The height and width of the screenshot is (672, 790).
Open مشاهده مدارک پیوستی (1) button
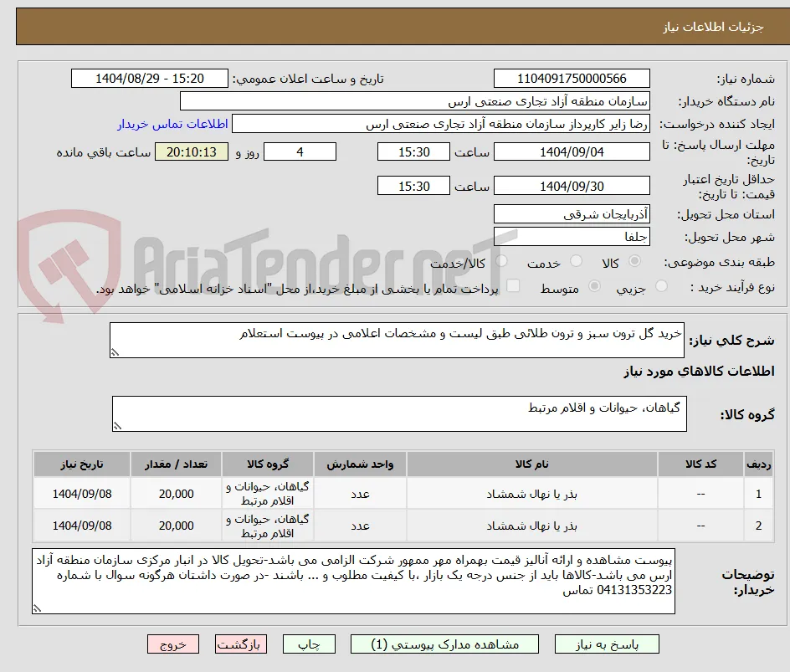click(444, 644)
